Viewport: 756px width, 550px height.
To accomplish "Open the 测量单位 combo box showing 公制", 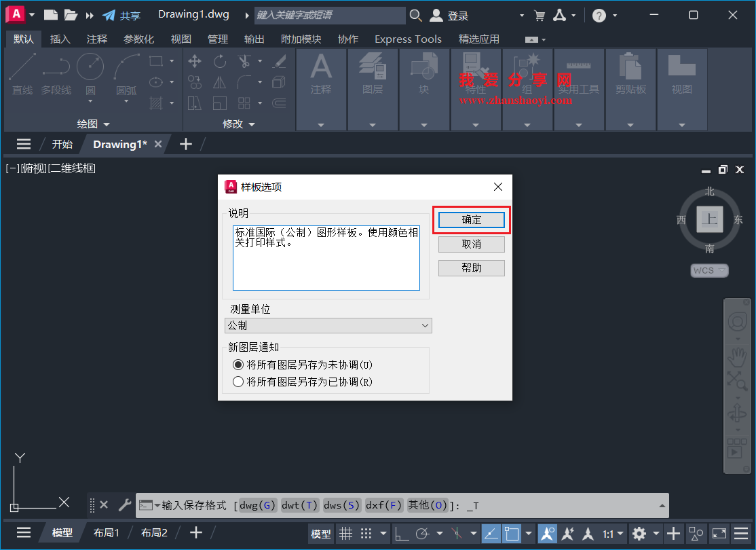I will click(328, 326).
